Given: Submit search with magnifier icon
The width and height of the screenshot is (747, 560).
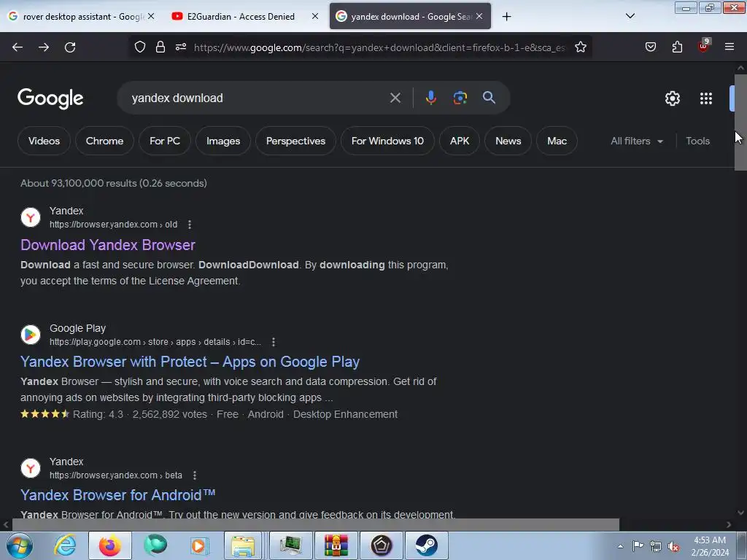Looking at the screenshot, I should coord(489,98).
